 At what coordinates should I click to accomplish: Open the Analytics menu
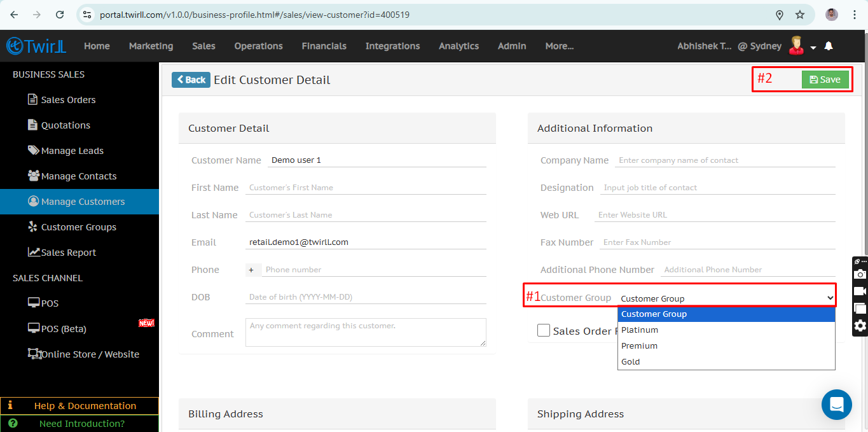(458, 46)
